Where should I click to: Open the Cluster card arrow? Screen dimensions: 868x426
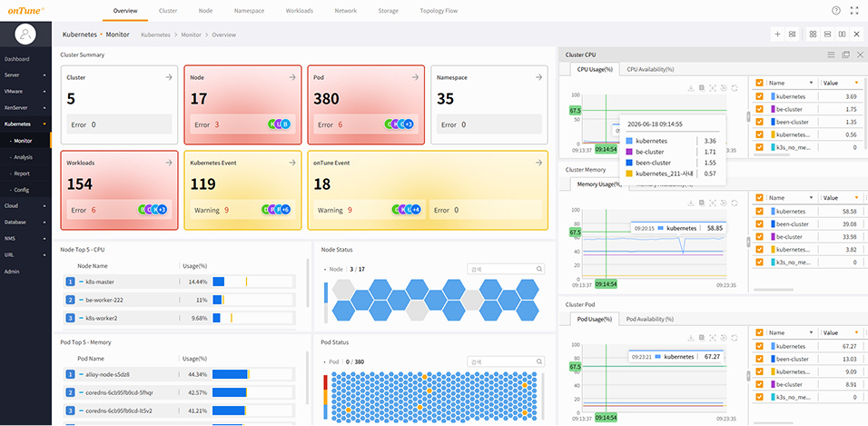(x=169, y=77)
